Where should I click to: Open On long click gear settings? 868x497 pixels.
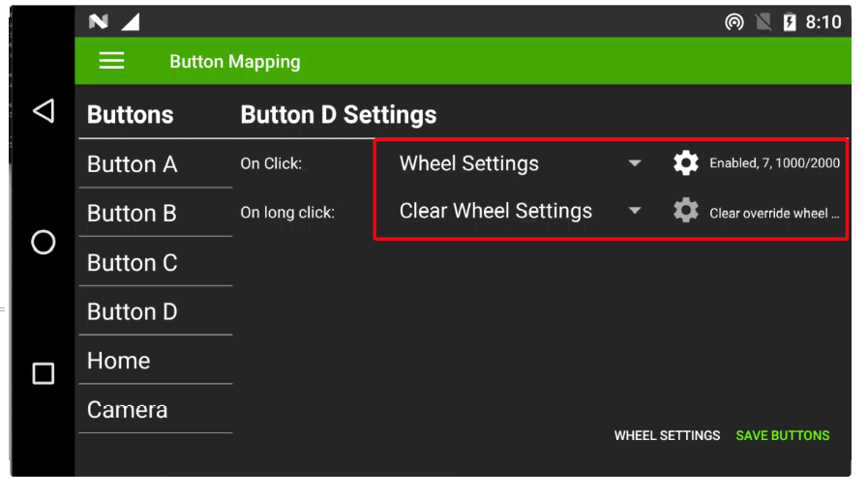click(685, 211)
